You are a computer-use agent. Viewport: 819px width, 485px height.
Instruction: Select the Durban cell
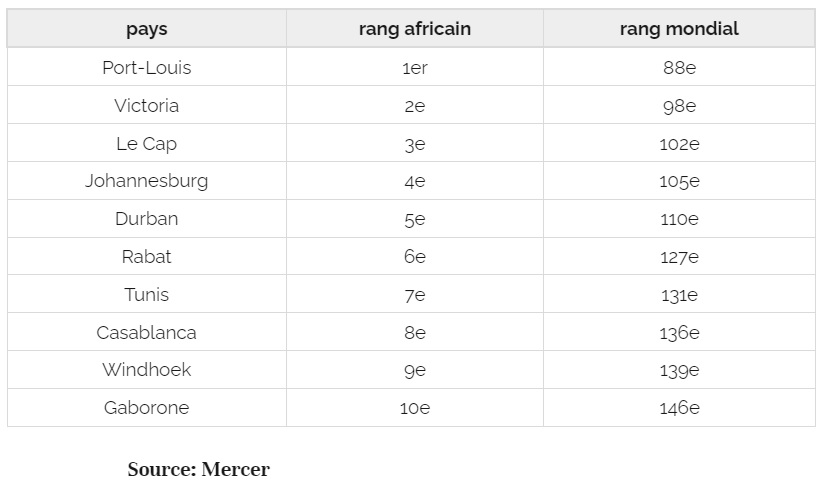[146, 219]
